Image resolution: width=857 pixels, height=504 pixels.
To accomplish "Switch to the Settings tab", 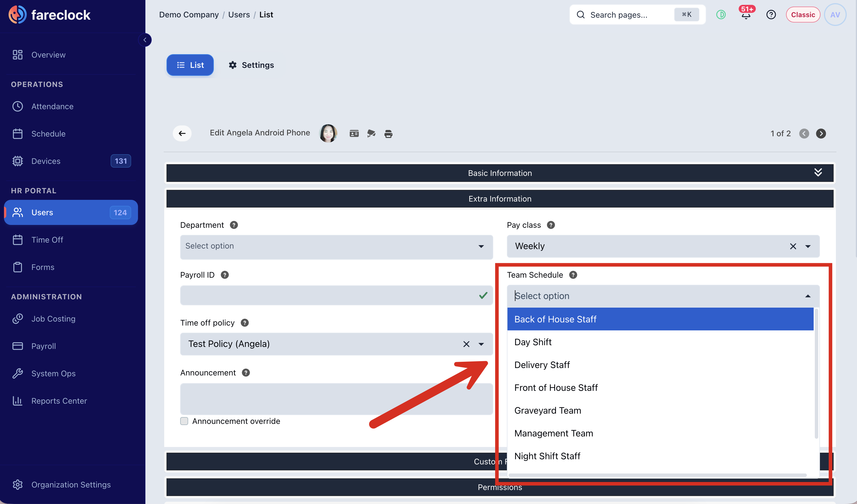I will click(x=251, y=65).
